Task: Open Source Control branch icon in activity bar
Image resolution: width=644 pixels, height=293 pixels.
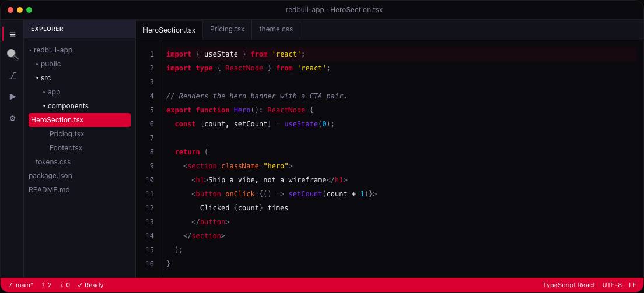Action: [x=12, y=76]
